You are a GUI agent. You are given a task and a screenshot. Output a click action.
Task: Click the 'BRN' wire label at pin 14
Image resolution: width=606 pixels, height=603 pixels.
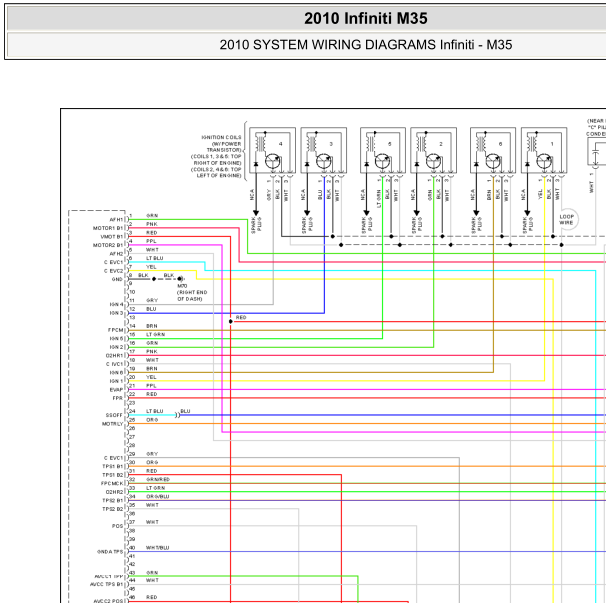coord(152,326)
